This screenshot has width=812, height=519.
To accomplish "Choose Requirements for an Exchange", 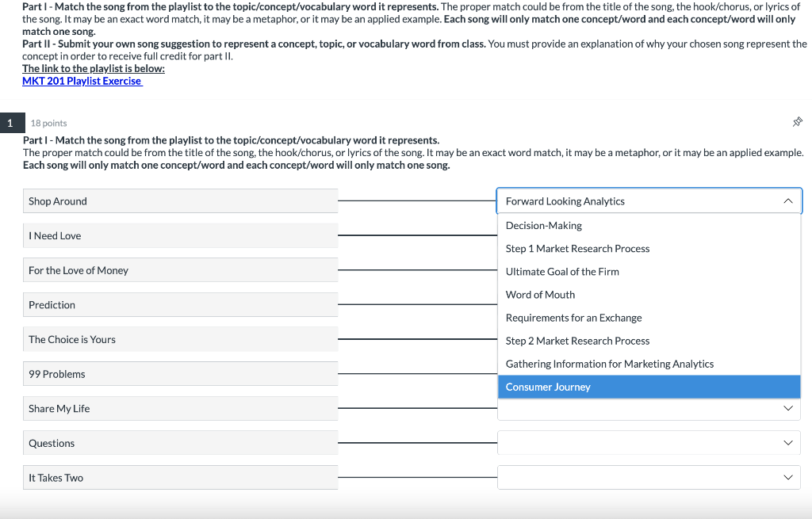I will [575, 317].
